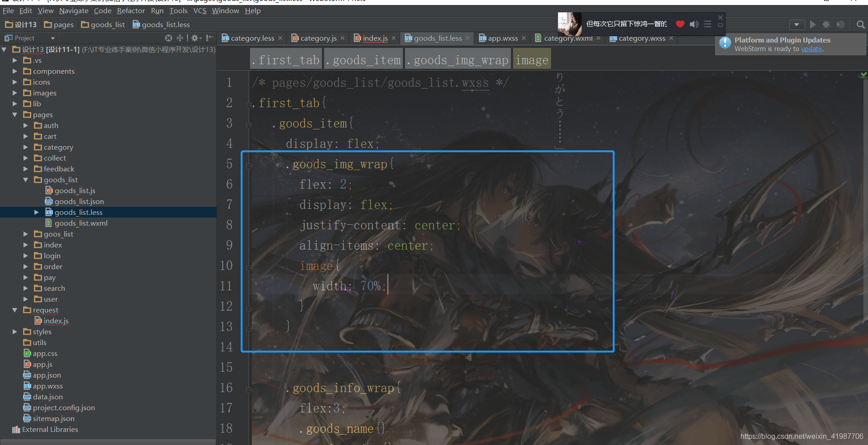
Task: Fold the .goods_img_wrap block at line 5
Action: point(249,166)
